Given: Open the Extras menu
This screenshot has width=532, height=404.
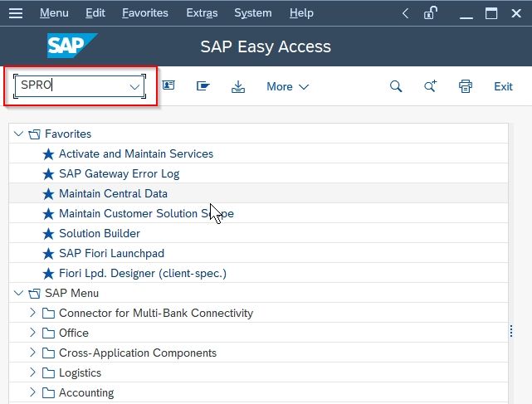Looking at the screenshot, I should 202,13.
